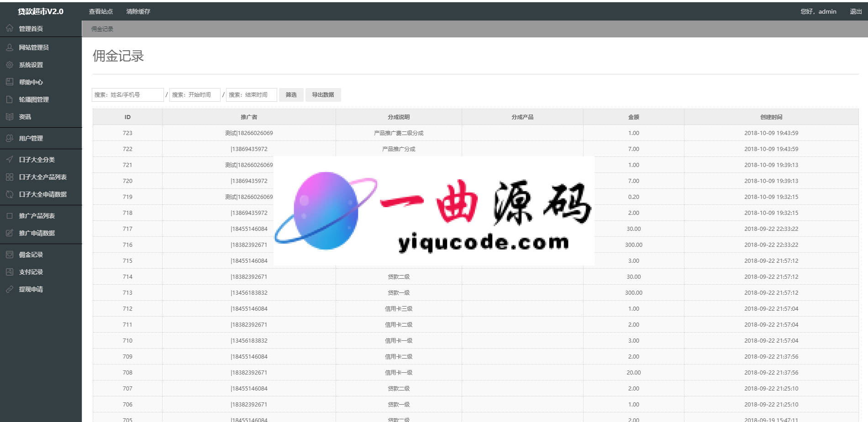Click 查看站点 in the top bar
868x422 pixels.
[100, 11]
